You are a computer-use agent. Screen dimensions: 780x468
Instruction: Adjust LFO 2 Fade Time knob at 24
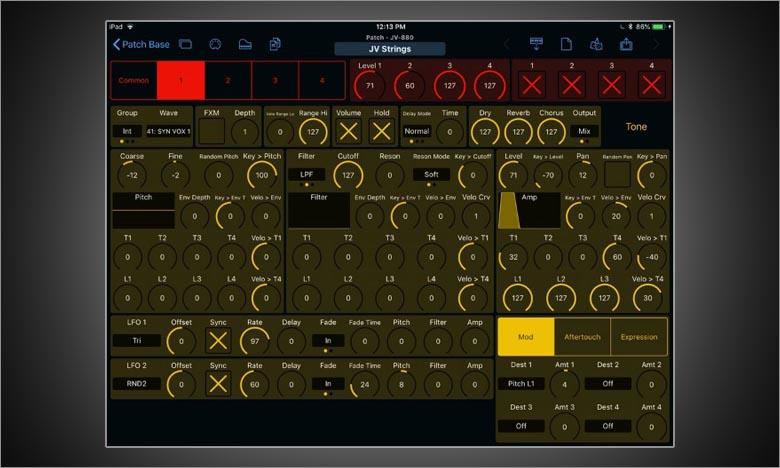(x=365, y=384)
